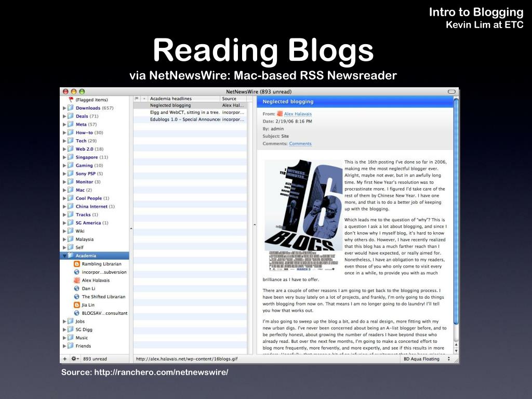The height and width of the screenshot is (399, 532).
Task: Click the incorpor...subversion globe feed icon
Action: click(77, 272)
